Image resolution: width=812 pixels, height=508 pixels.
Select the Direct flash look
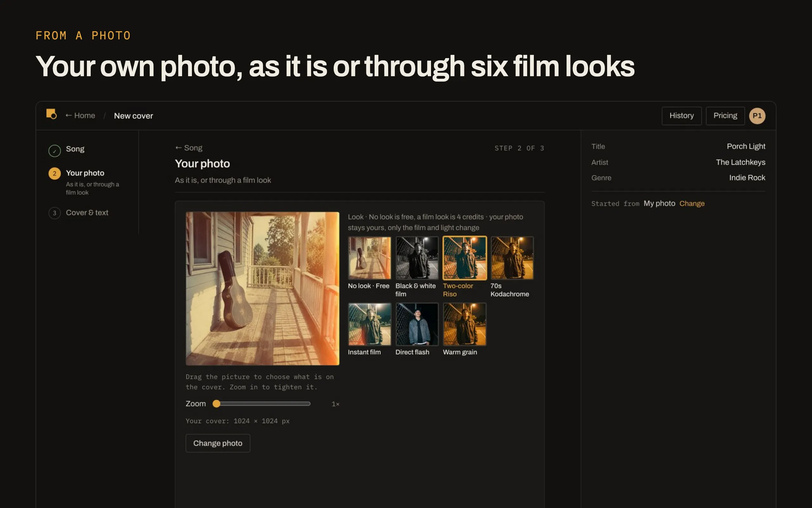coord(417,324)
